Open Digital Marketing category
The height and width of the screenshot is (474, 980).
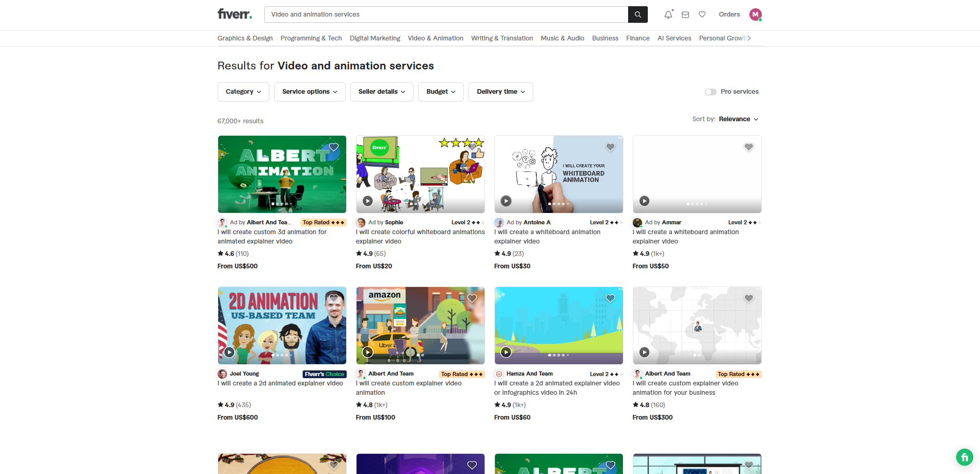[375, 38]
